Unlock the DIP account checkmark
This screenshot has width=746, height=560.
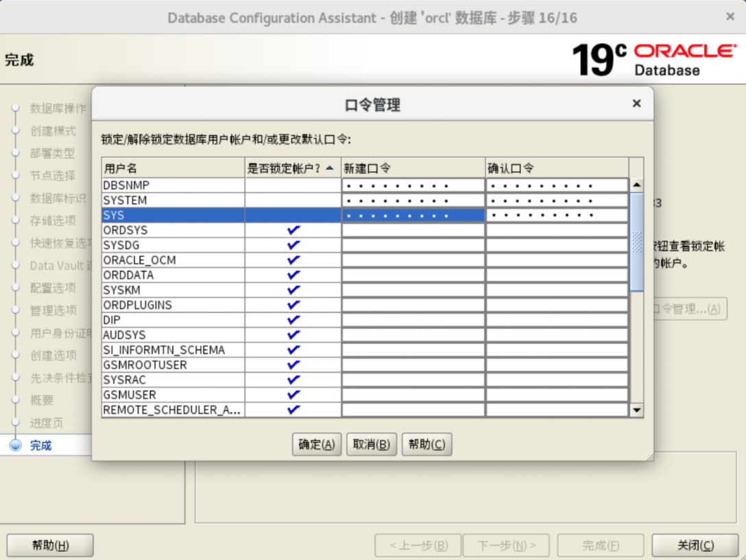tap(293, 320)
